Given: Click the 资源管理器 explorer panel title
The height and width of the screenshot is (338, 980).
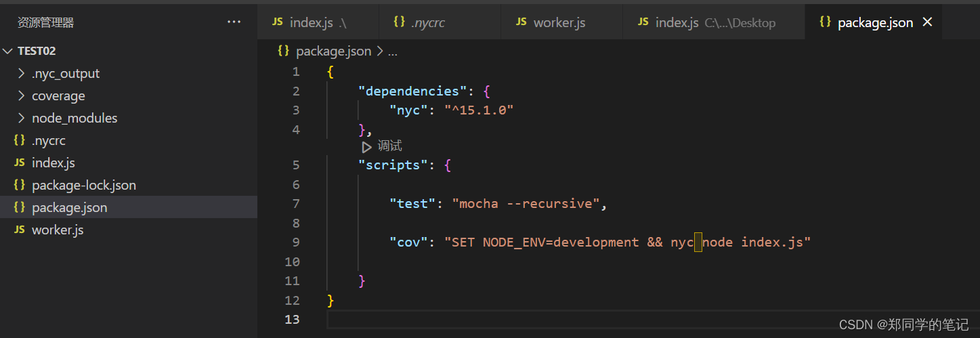Looking at the screenshot, I should click(x=45, y=22).
